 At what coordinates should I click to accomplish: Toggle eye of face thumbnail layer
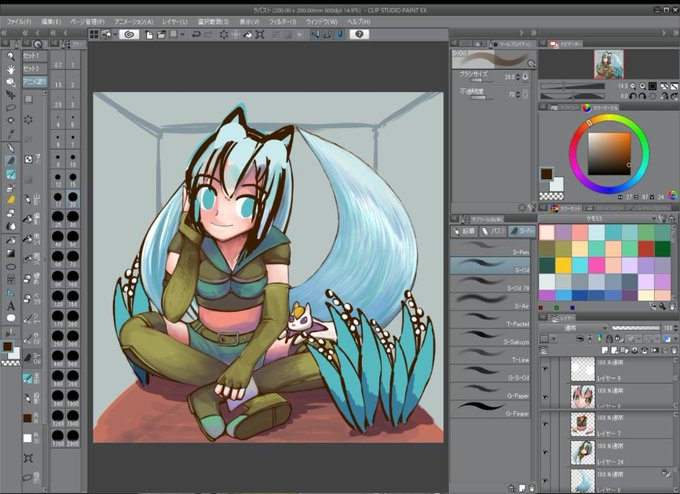click(x=545, y=397)
